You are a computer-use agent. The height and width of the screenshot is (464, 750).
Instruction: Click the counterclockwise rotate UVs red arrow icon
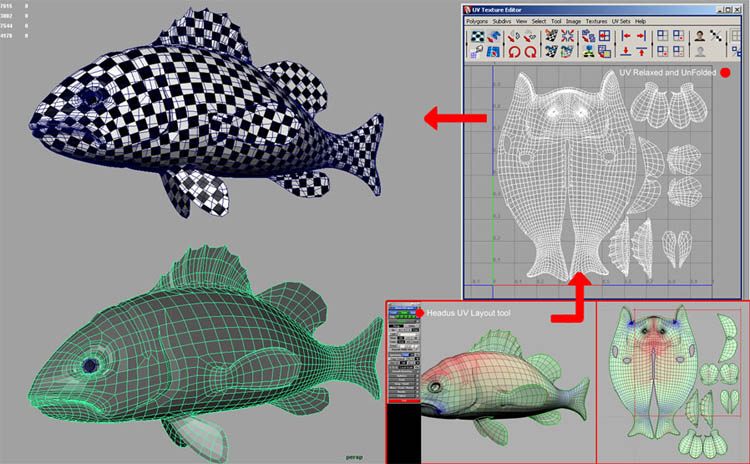(x=515, y=51)
